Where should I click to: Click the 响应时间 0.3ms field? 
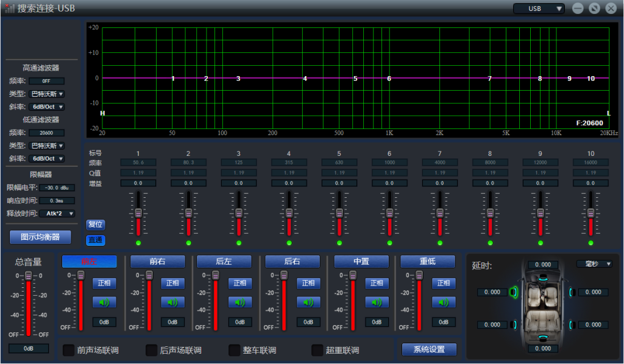tap(57, 201)
